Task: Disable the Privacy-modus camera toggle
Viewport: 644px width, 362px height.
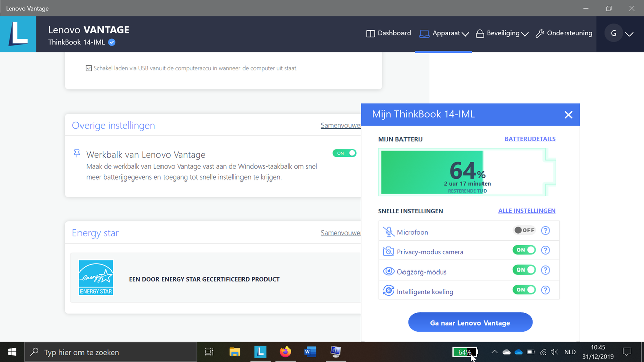Action: point(524,250)
